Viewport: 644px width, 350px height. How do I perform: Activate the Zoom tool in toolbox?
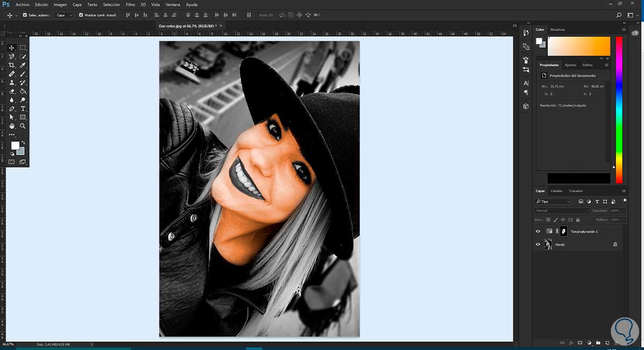click(23, 126)
